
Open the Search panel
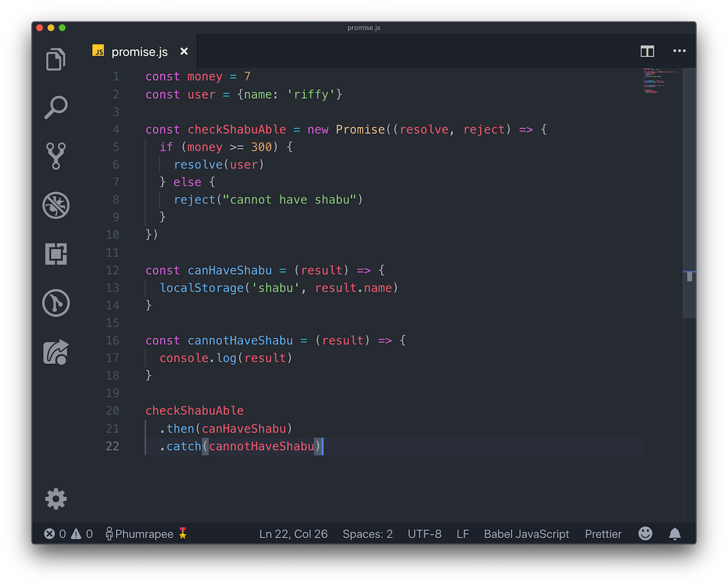coord(56,107)
